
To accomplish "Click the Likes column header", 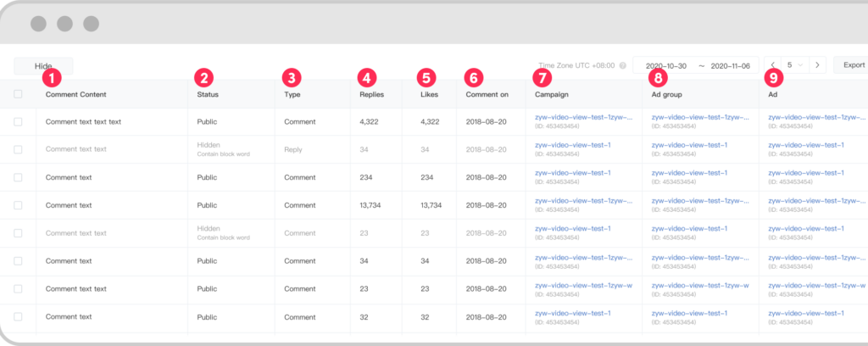I will (431, 94).
